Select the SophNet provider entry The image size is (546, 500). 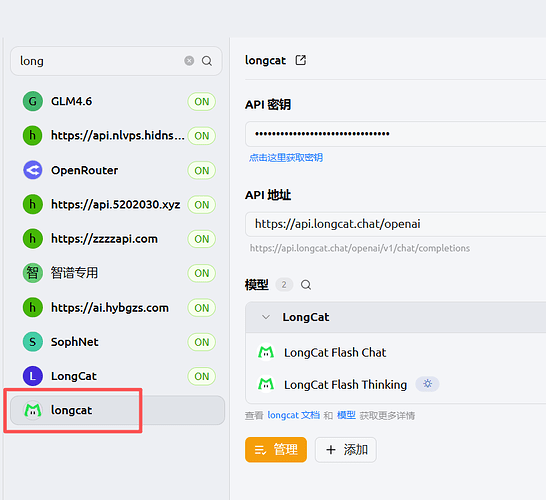tap(118, 342)
